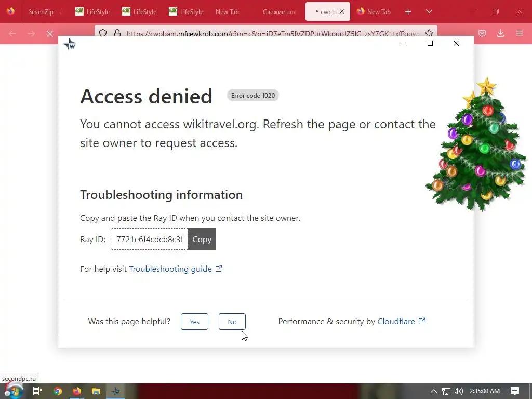Click the Access denied heading

146,96
